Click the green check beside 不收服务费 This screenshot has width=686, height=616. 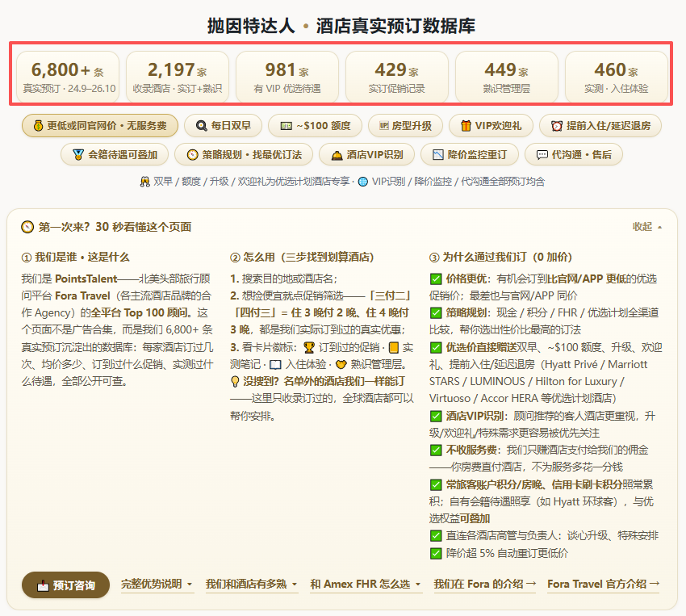click(x=436, y=450)
